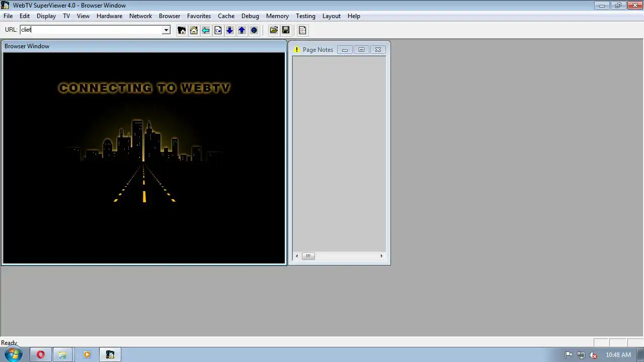Select the WebTV SuperViewer taskbar button

(110, 354)
